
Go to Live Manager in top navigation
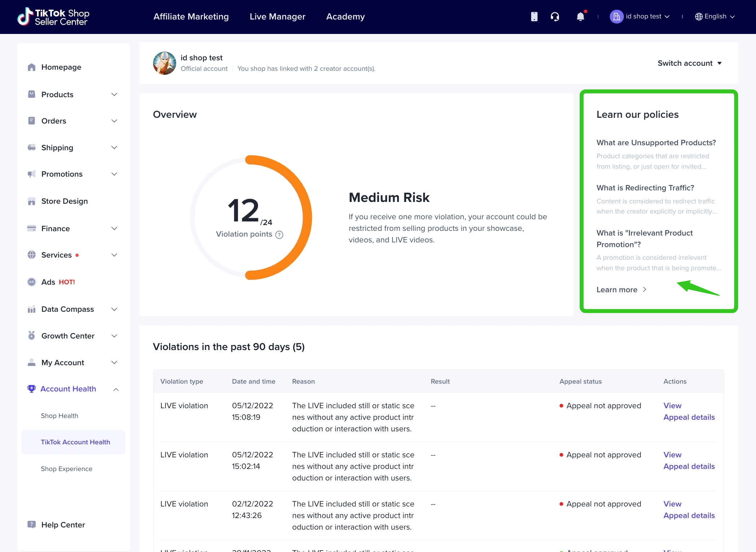pyautogui.click(x=277, y=17)
